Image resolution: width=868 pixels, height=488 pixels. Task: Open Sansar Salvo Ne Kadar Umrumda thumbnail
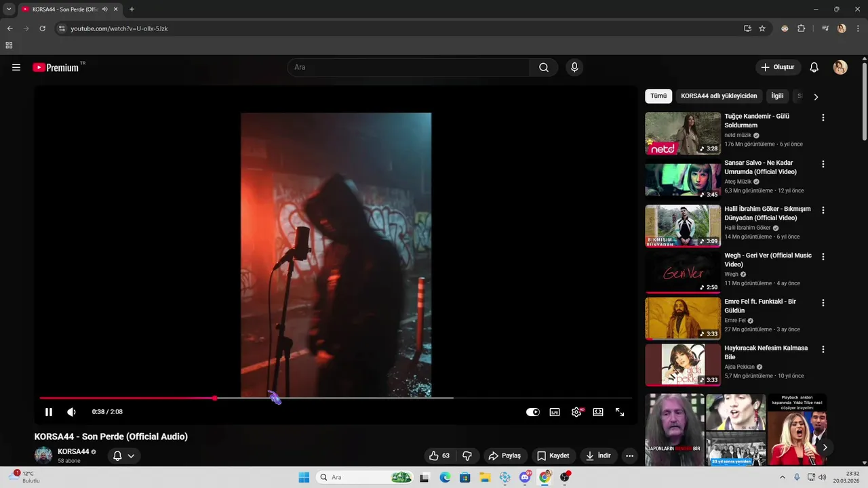[x=683, y=180]
